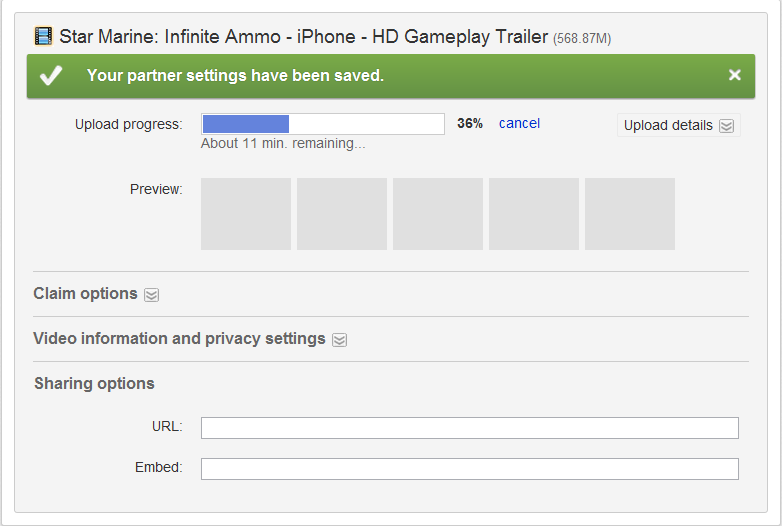
Task: Click the 'Upload progress:' label
Action: click(x=129, y=124)
